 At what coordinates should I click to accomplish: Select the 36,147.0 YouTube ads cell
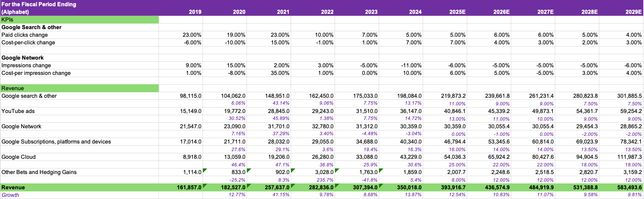[411, 111]
